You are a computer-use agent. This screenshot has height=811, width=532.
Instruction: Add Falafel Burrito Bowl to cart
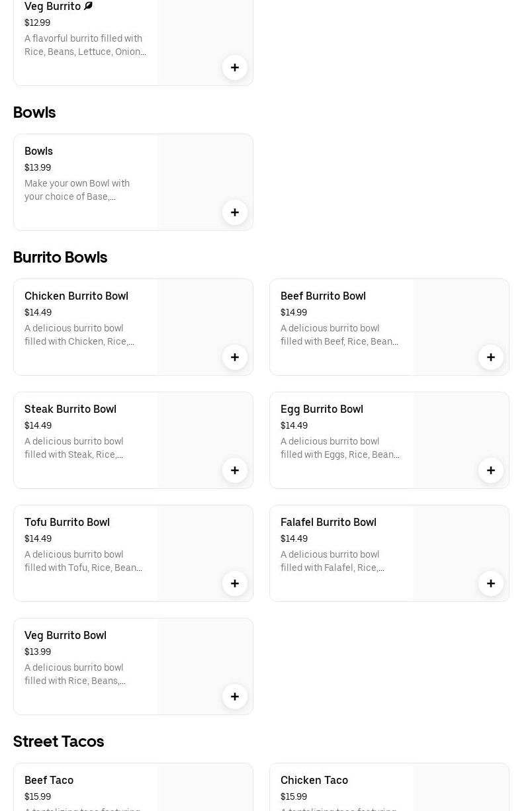click(490, 583)
